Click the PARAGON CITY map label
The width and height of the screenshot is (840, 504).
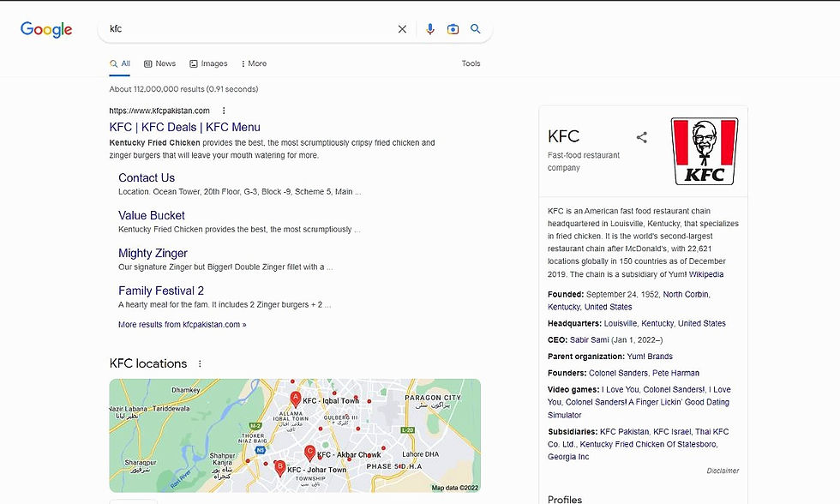tap(433, 398)
